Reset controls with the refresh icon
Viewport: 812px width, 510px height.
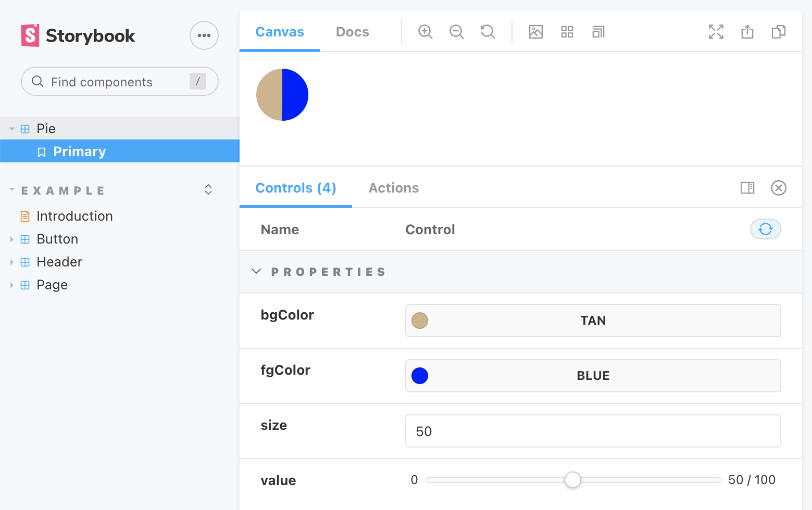765,229
